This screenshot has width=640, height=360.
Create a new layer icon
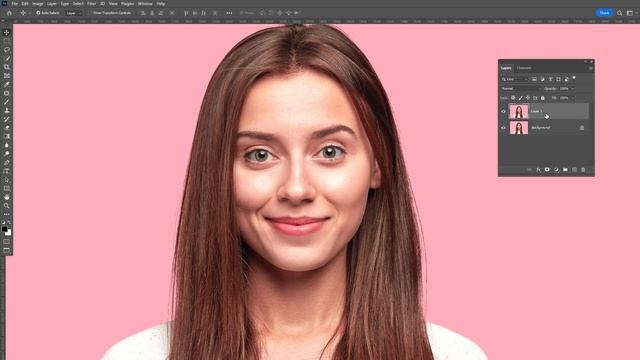click(x=574, y=170)
